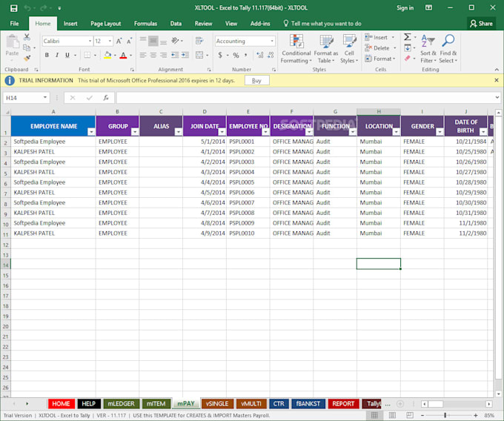504x421 pixels.
Task: Click the AutoSum sigma icon
Action: 407,37
